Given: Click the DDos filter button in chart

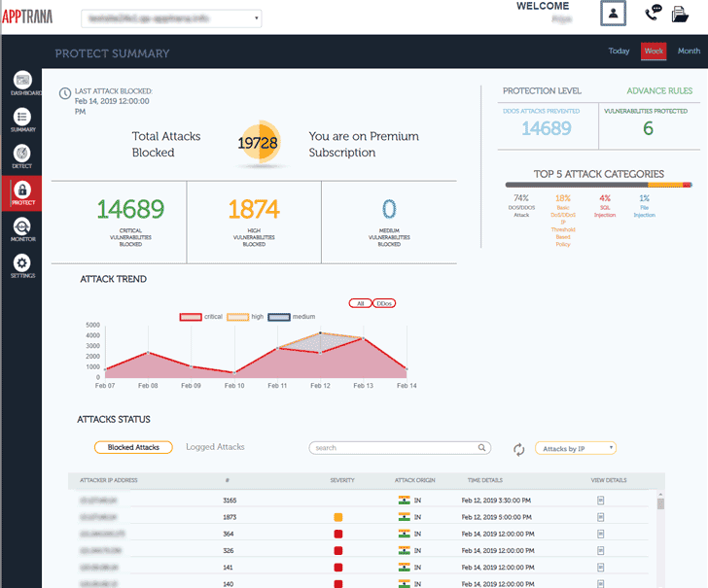Looking at the screenshot, I should pyautogui.click(x=384, y=303).
